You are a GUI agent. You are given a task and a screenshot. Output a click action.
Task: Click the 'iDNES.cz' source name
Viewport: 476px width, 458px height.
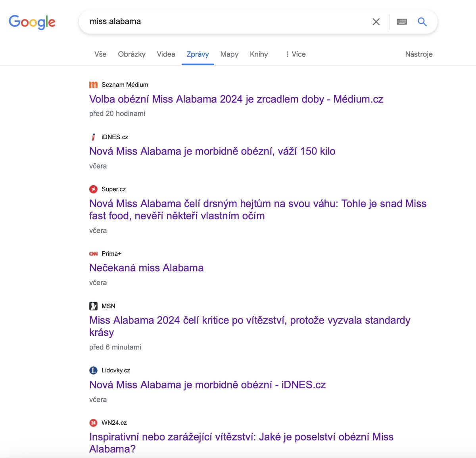pyautogui.click(x=115, y=137)
